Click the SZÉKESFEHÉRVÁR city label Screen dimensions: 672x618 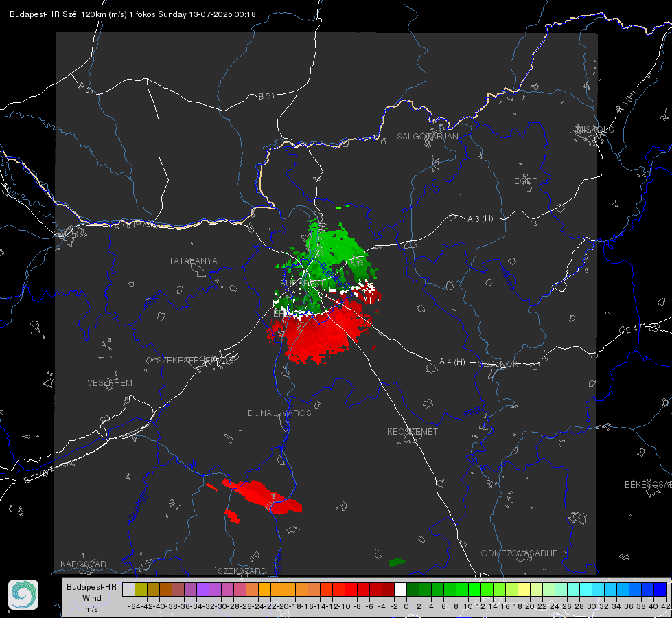point(197,360)
